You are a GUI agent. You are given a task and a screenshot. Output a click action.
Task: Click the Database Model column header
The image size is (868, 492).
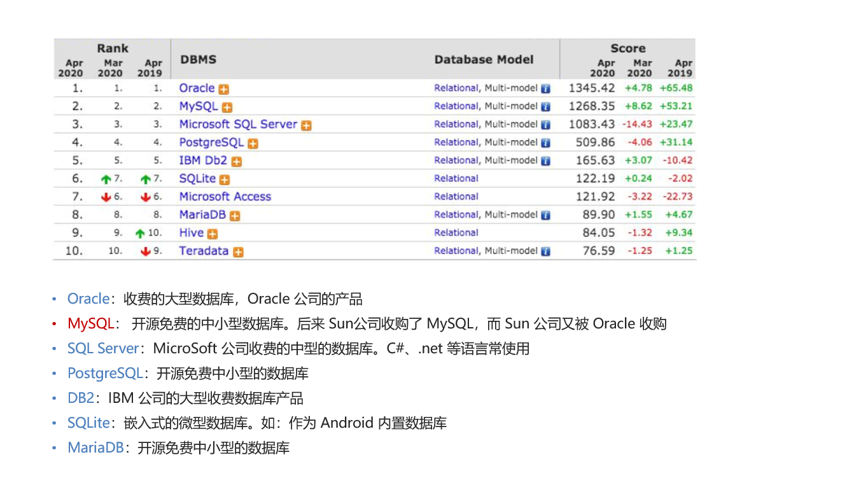(484, 59)
